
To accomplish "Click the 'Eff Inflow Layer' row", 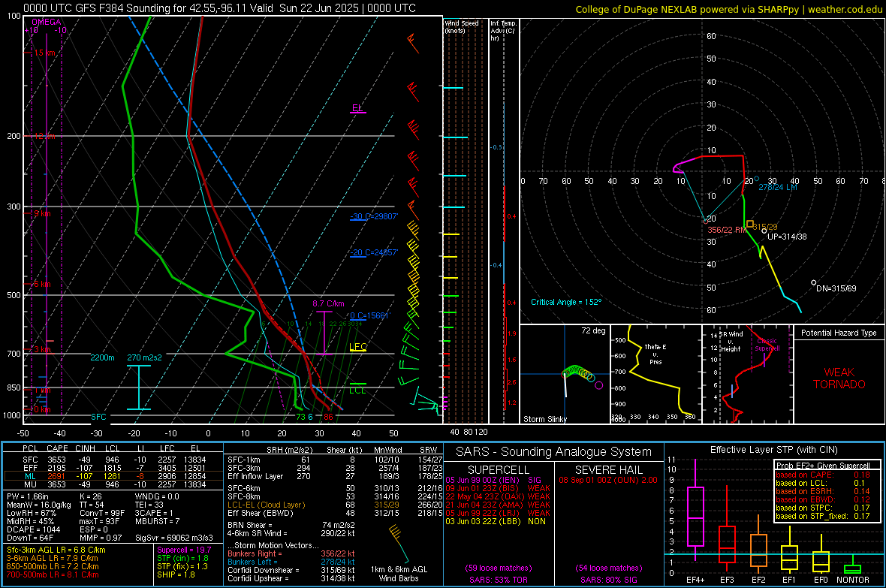I will click(x=335, y=476).
